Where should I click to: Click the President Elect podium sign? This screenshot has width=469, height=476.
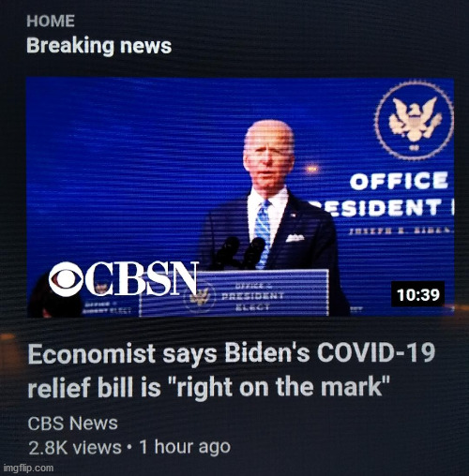tap(234, 293)
